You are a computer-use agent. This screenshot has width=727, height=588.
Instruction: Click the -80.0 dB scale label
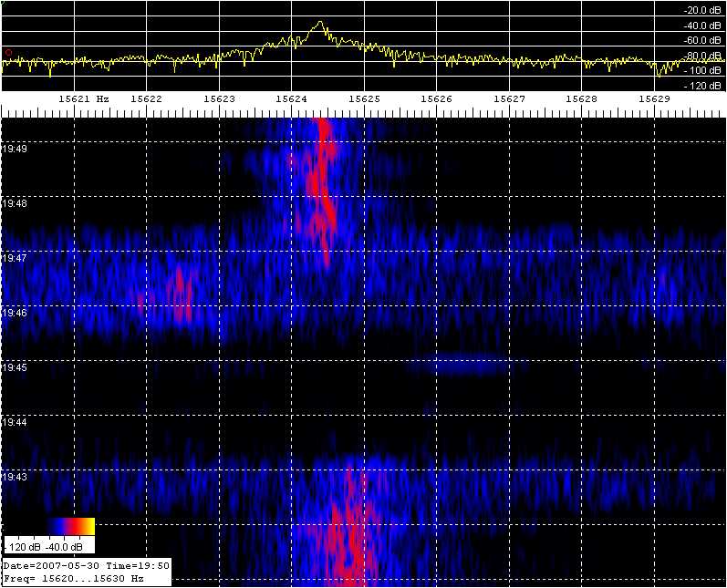click(702, 56)
